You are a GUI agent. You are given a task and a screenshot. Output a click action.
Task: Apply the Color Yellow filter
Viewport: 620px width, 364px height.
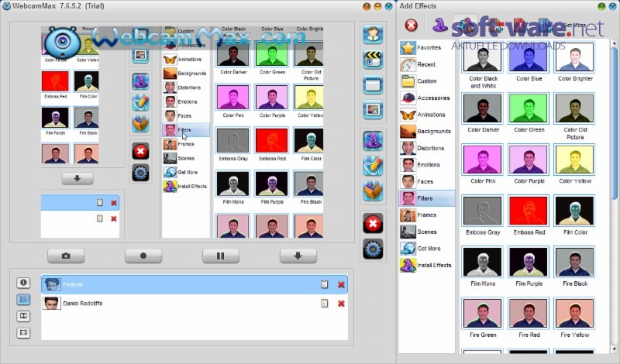575,160
